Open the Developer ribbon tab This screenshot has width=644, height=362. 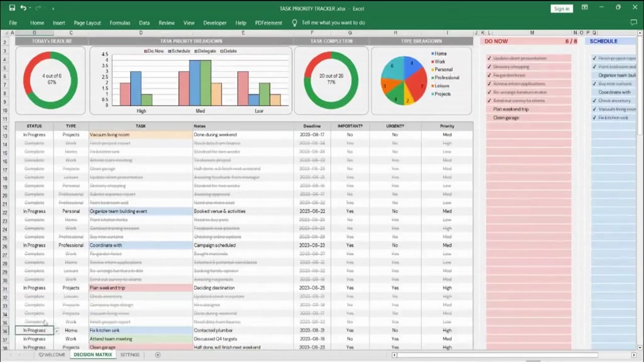pos(215,23)
